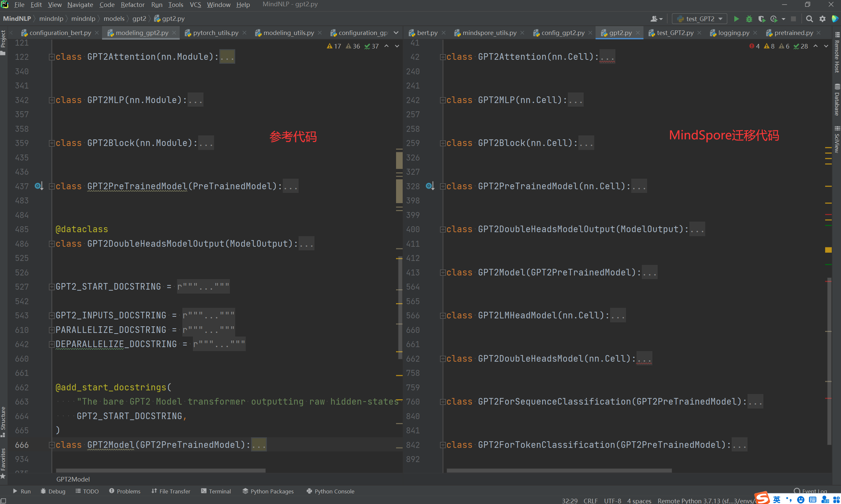Click left editor's horizontal scrollbar
This screenshot has height=504, width=841.
(x=160, y=470)
